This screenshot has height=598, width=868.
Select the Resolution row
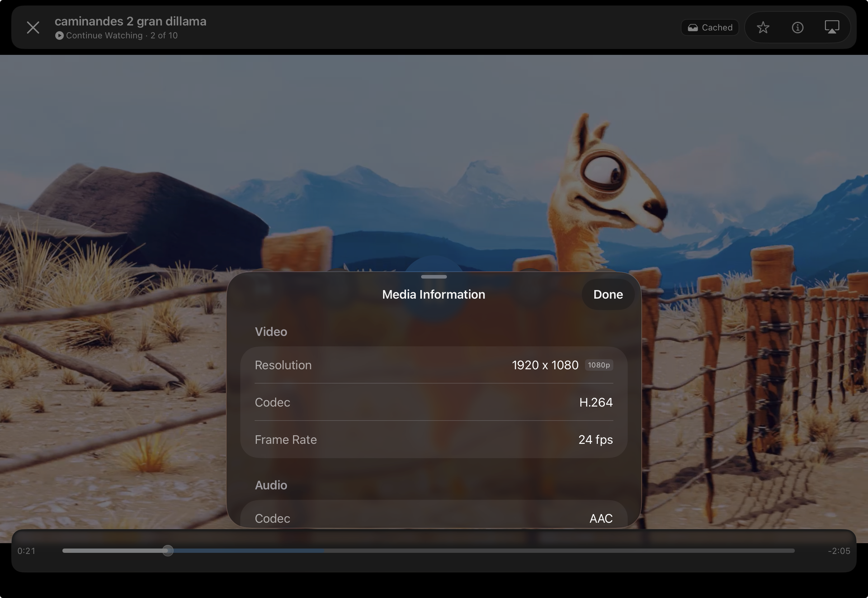[x=434, y=365]
